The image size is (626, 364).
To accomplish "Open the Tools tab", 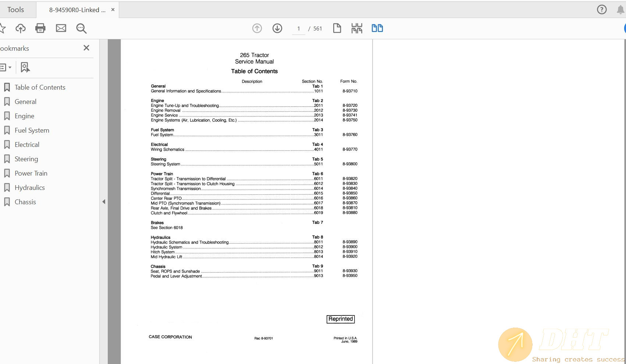I will 15,10.
